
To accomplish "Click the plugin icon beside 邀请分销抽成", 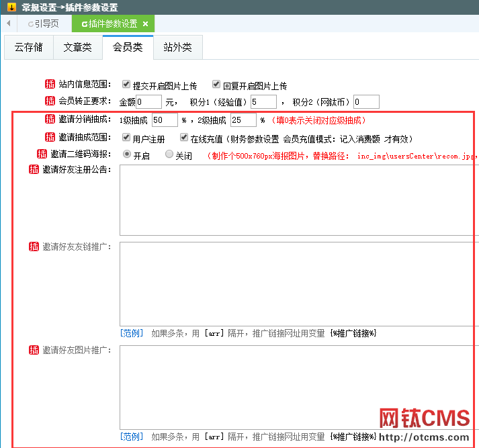I will pyautogui.click(x=50, y=120).
